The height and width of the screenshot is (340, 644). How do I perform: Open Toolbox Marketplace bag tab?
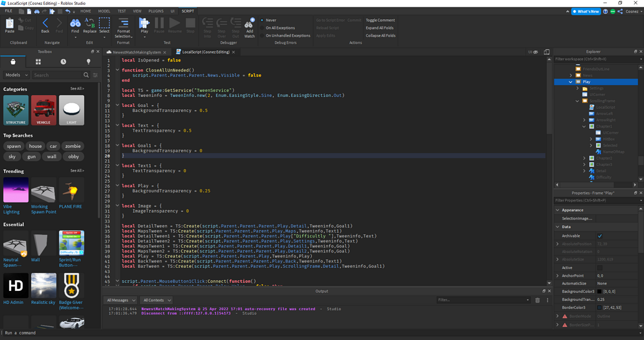click(x=12, y=62)
